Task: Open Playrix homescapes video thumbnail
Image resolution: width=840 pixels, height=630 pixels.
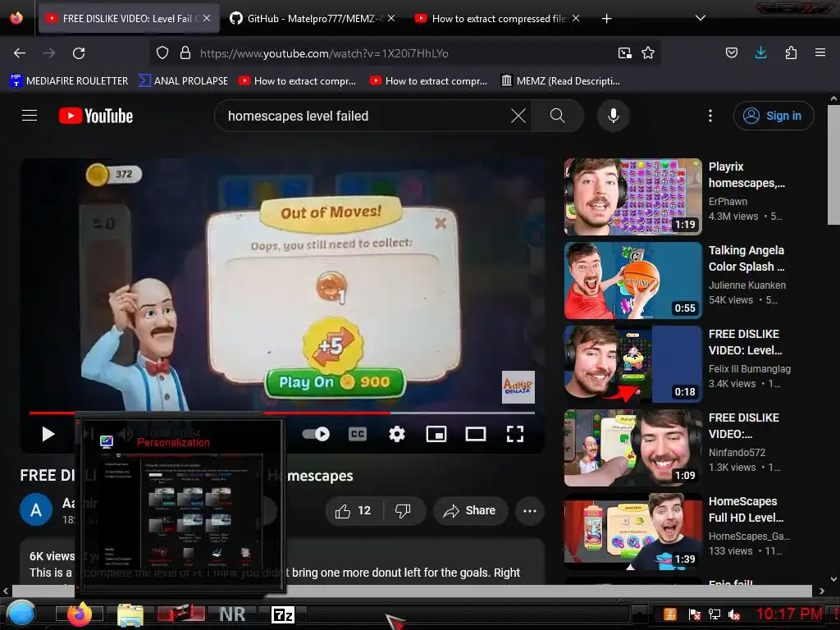Action: (632, 197)
